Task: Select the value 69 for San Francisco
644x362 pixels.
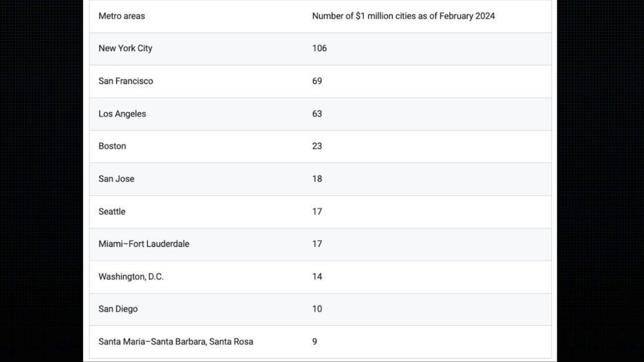Action: point(317,81)
